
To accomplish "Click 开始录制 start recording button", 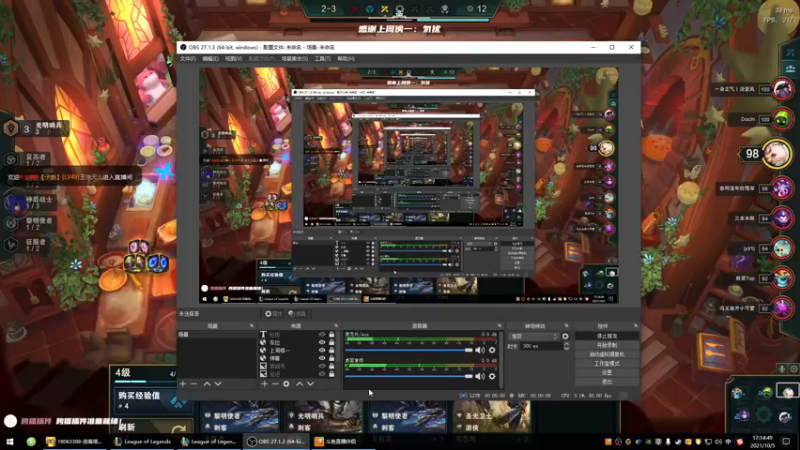I will (607, 345).
